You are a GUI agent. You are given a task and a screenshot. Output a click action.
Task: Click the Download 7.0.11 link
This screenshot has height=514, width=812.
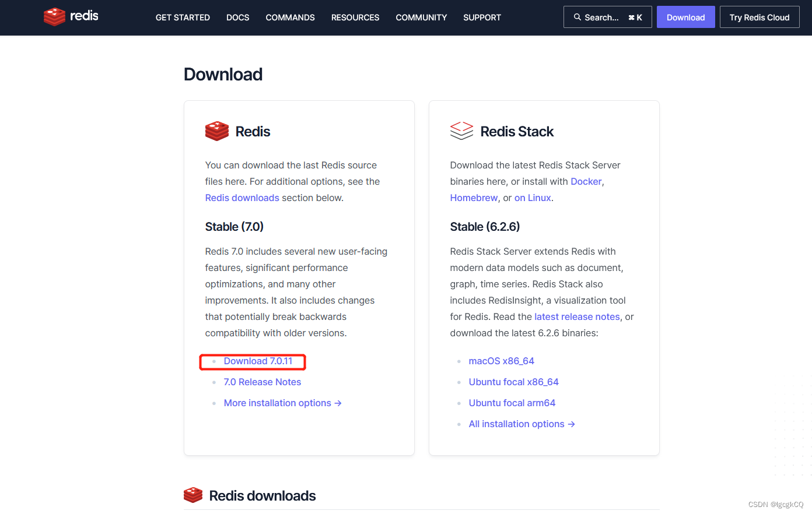[x=258, y=361]
